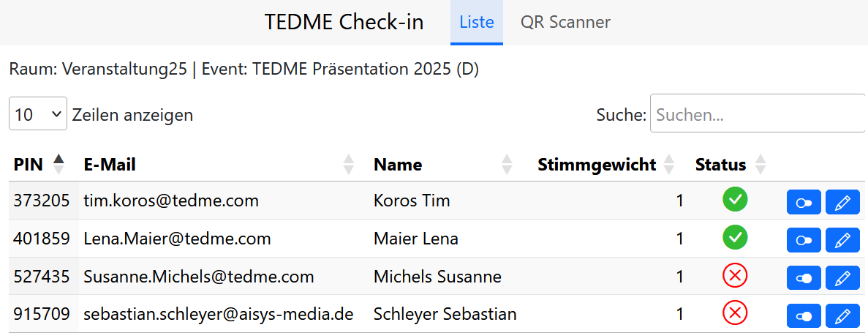
Task: Edit the Schleyer Sebastian entry
Action: pyautogui.click(x=842, y=315)
